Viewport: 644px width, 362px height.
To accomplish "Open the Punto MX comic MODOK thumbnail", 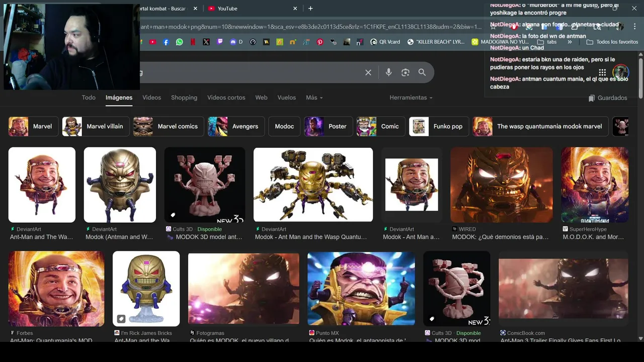I will pyautogui.click(x=361, y=289).
